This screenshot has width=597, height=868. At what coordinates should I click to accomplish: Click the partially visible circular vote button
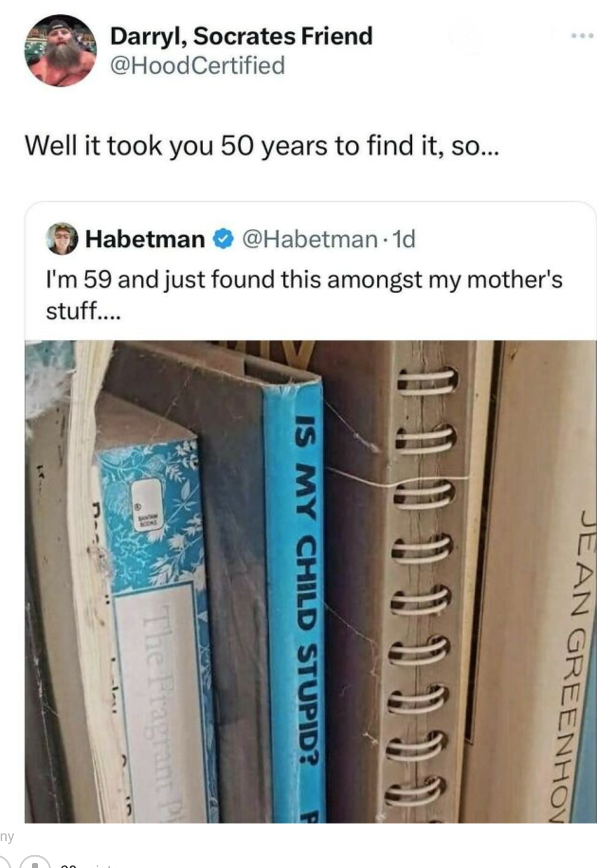[34, 861]
